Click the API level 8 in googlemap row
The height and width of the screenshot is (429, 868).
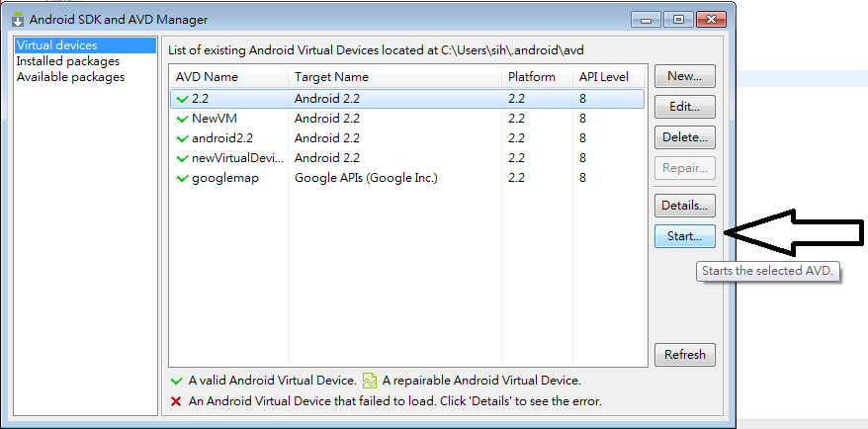point(583,178)
